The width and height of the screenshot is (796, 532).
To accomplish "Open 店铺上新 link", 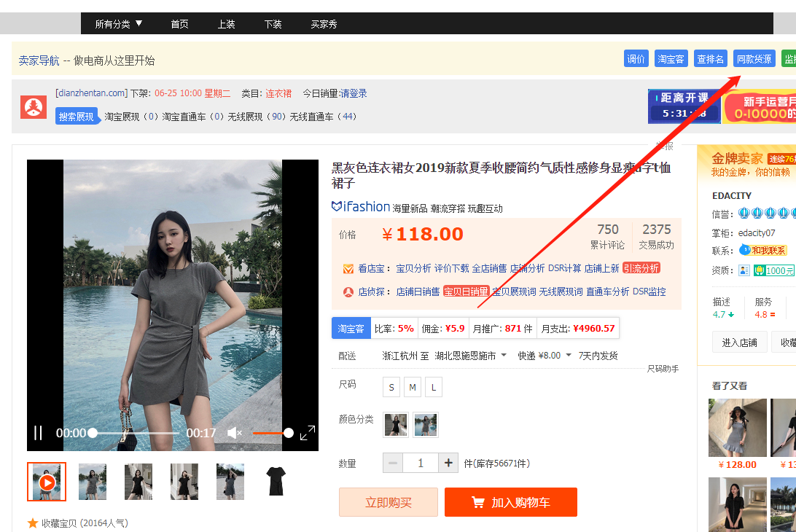I will pyautogui.click(x=601, y=268).
